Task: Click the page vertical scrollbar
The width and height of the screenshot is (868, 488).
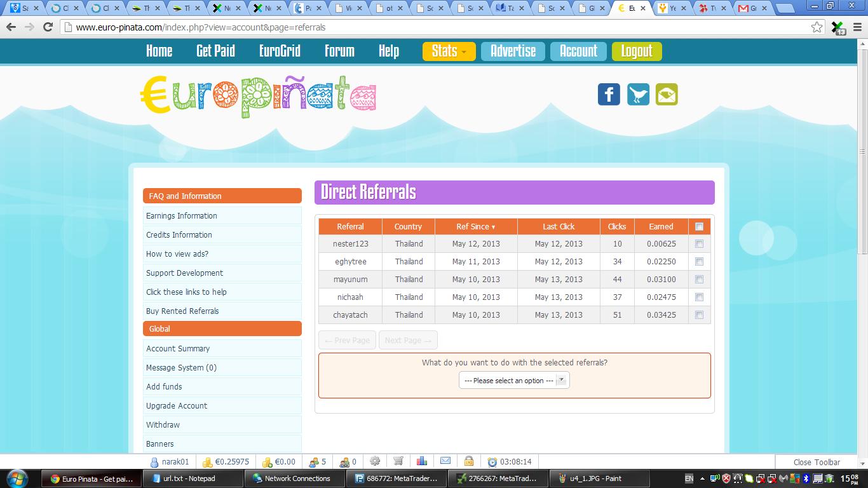Action: [862, 152]
